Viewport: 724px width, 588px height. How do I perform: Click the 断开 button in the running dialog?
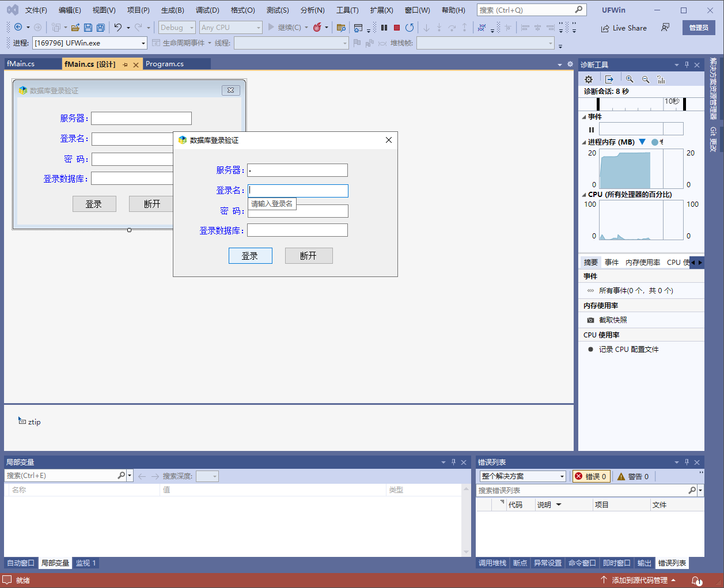click(309, 256)
